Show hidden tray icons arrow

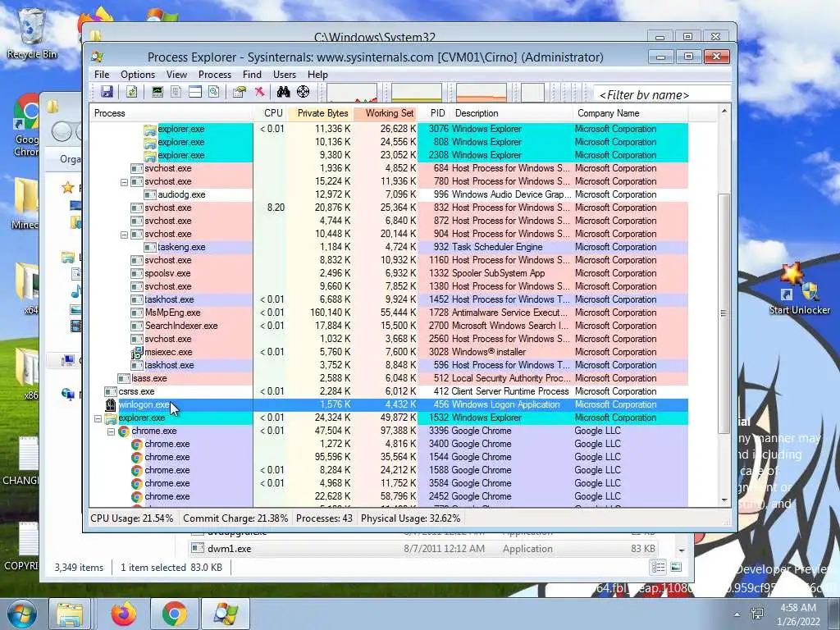point(737,614)
